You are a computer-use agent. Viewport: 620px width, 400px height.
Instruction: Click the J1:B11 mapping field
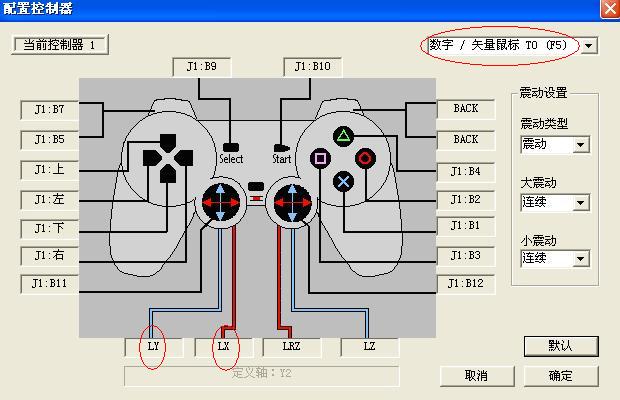click(49, 284)
